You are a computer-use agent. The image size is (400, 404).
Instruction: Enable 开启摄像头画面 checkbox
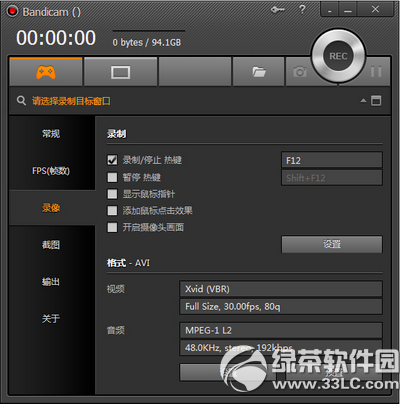[x=112, y=227]
